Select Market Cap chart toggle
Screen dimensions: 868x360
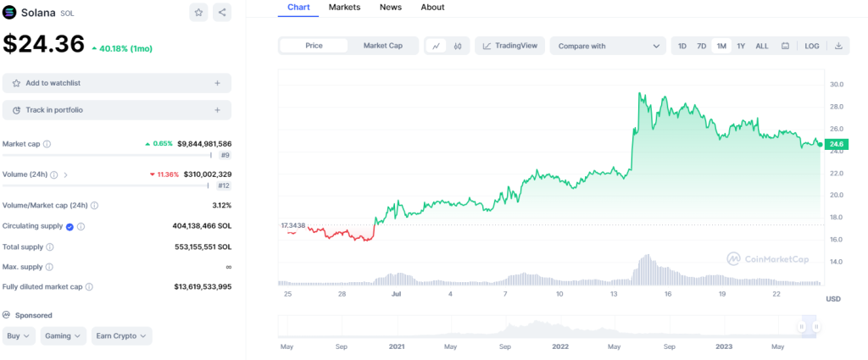(x=383, y=46)
